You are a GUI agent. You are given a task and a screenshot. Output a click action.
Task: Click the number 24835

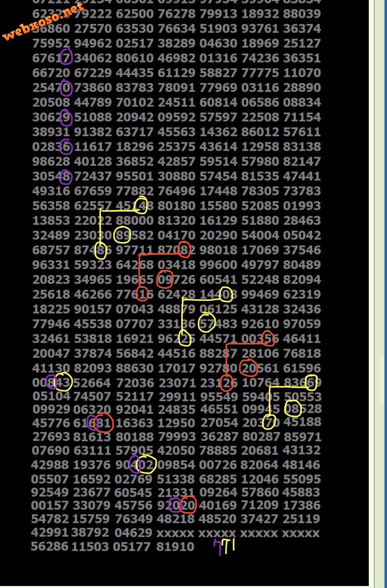click(x=177, y=410)
